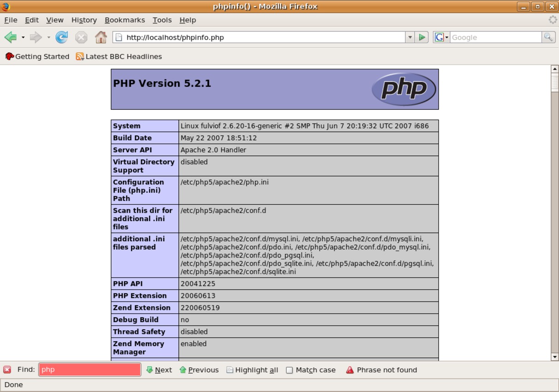Click the Done status bar text
The width and height of the screenshot is (559, 392).
(x=14, y=385)
